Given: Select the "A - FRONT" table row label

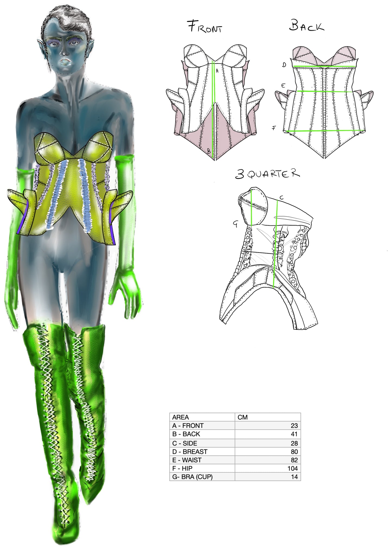Looking at the screenshot, I should (x=202, y=425).
